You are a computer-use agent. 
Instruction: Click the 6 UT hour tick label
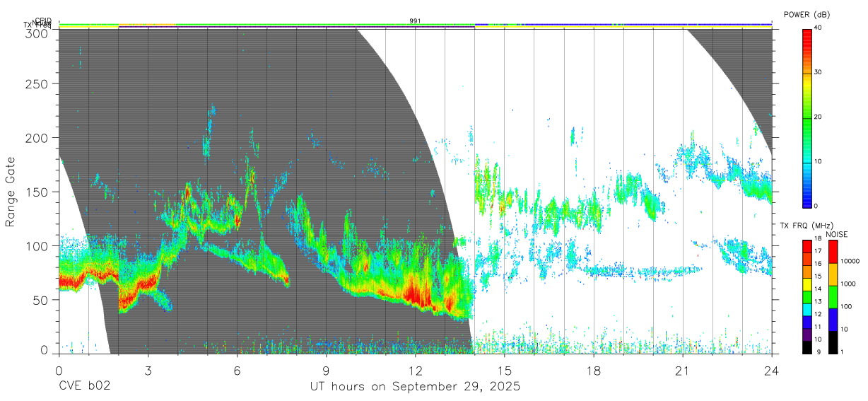[237, 369]
